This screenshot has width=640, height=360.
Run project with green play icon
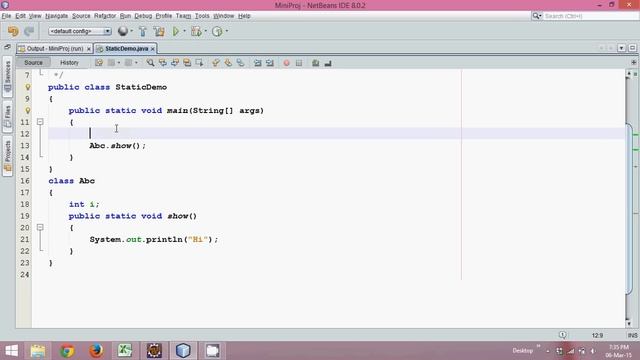point(176,31)
